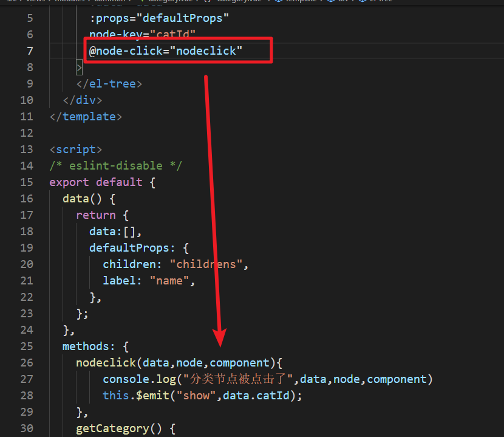This screenshot has height=437, width=504.
Task: Click line number 11 in the gutter
Action: 27,117
